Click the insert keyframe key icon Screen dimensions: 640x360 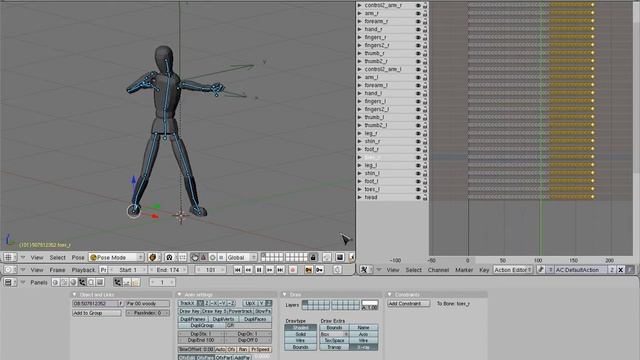[309, 270]
